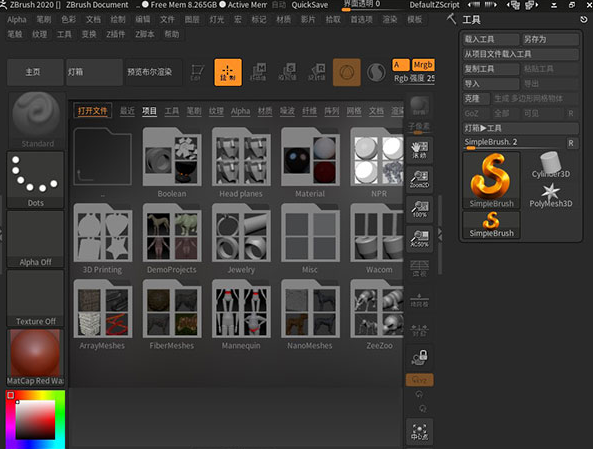Adjust the SimpleBrush. 2 tool slider
The height and width of the screenshot is (449, 593).
(x=514, y=143)
